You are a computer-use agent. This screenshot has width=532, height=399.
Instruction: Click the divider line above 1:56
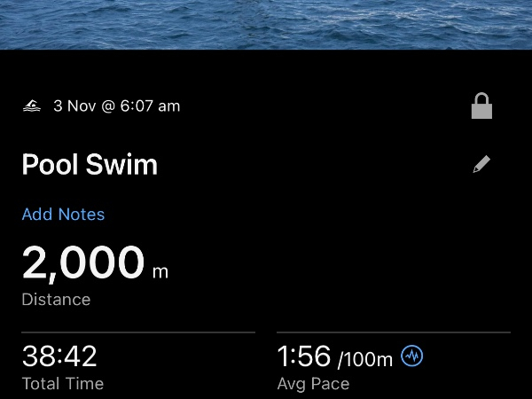[x=394, y=332]
